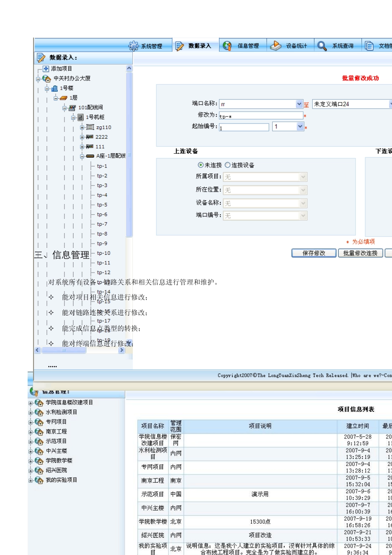
Task: Click the 项目改造 description cell
Action: point(260,535)
